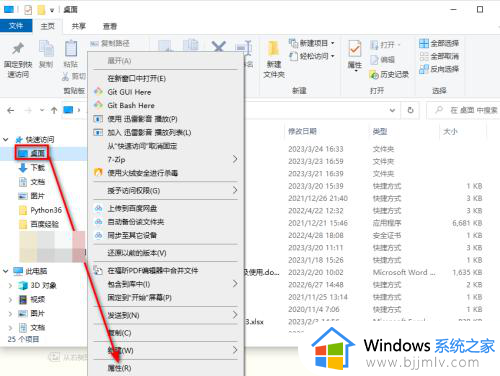Click the Delete X icon in ribbon

point(219,47)
